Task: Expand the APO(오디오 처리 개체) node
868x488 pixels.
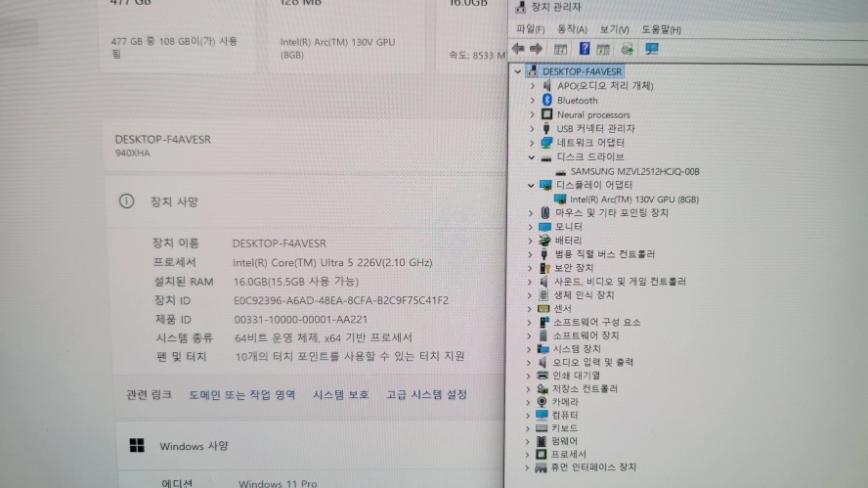Action: click(x=533, y=86)
